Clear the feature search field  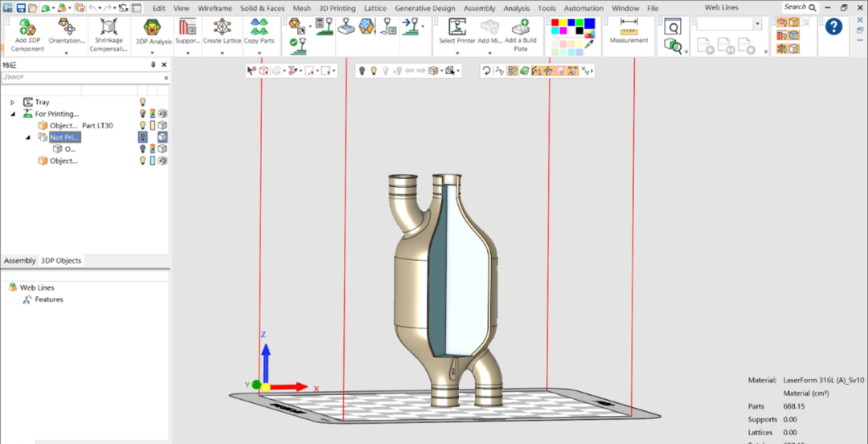(166, 79)
